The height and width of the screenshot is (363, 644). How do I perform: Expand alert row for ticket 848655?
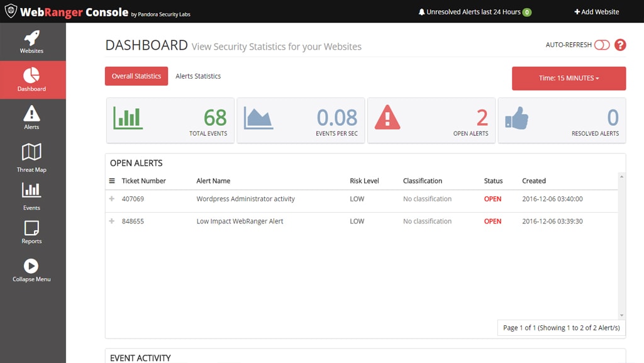pos(112,221)
